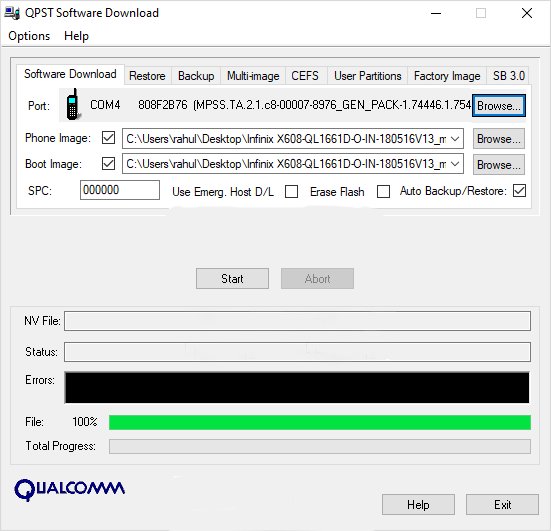Open the Factory Image tab

[x=447, y=76]
